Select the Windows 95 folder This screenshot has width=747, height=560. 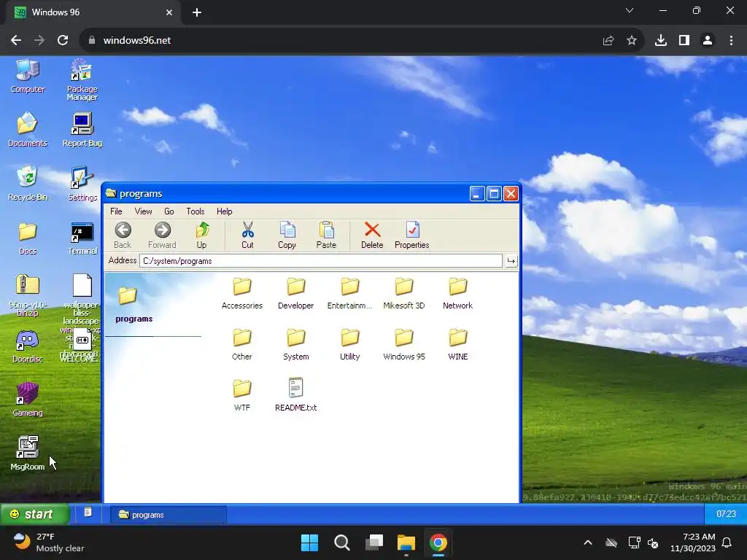point(404,344)
